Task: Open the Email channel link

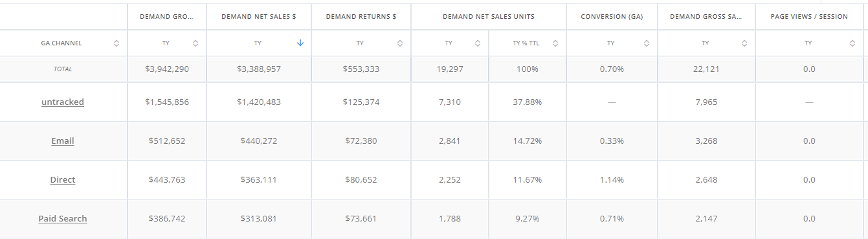Action: [63, 141]
